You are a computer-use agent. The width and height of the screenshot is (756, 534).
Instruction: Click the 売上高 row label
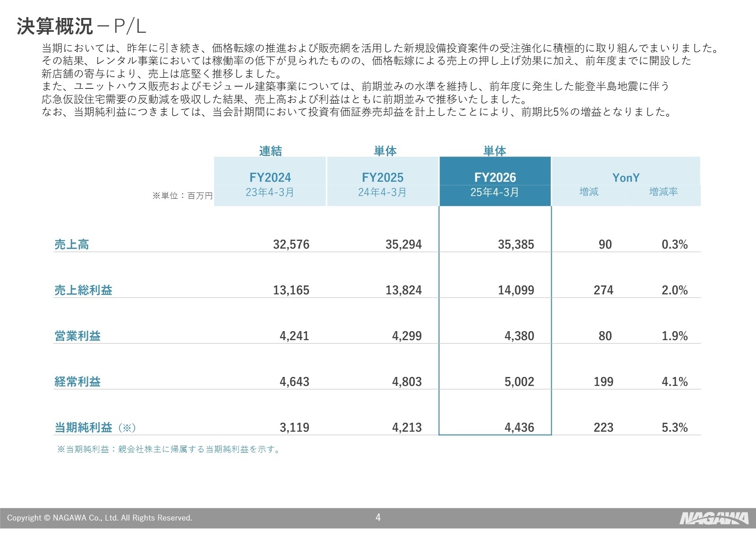coord(72,245)
